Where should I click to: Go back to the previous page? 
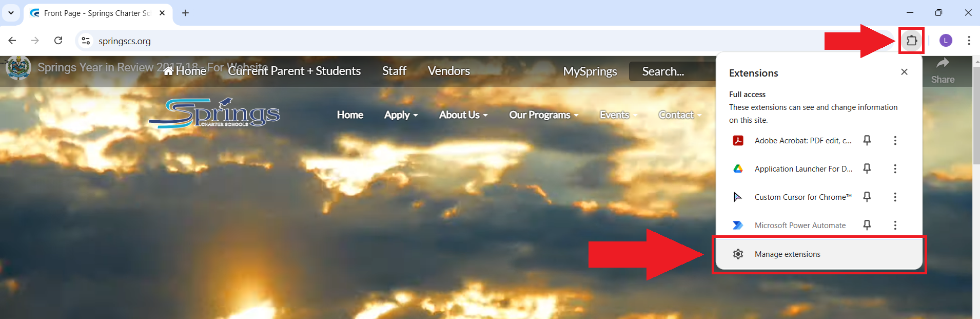point(12,41)
